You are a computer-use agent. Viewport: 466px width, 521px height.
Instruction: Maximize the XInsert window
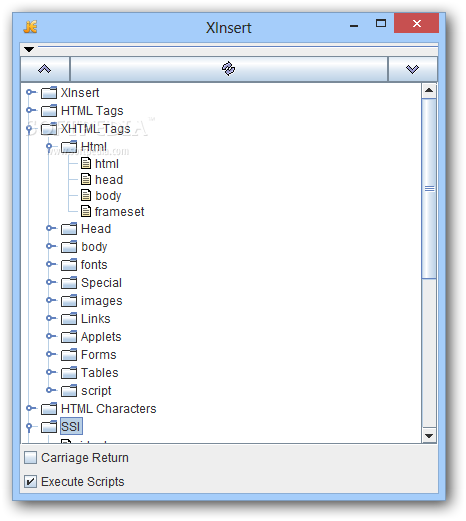coord(381,24)
